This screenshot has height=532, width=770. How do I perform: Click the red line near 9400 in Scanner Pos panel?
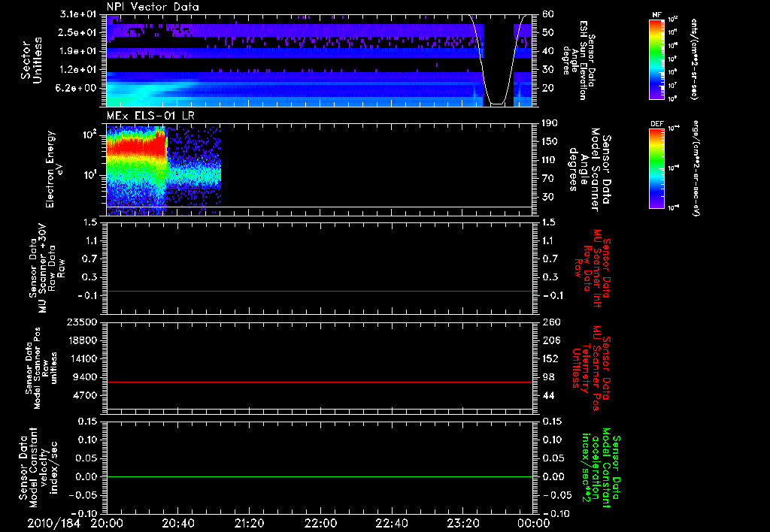(320, 382)
